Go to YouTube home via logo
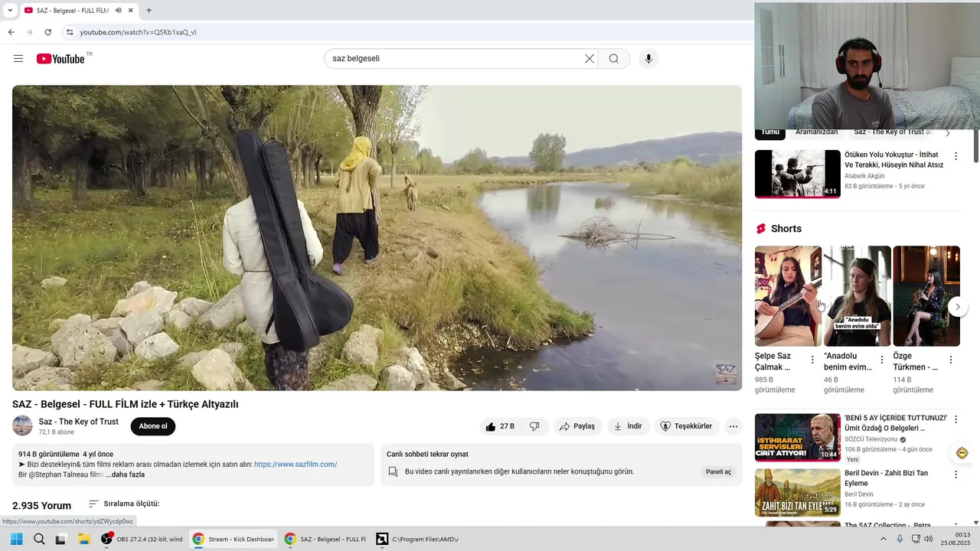 (x=60, y=59)
